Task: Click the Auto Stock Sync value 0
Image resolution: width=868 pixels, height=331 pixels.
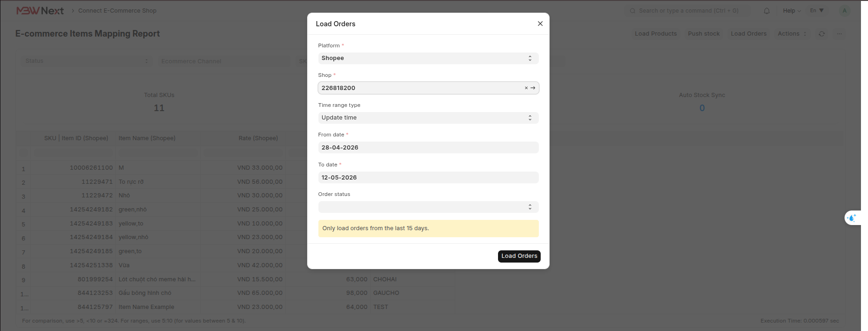Action: [x=702, y=108]
